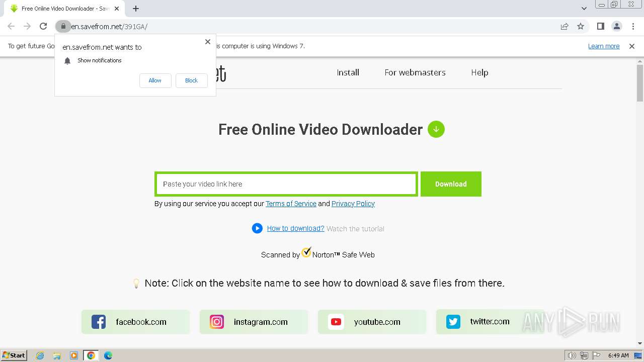Select the youtube.com site card

click(372, 322)
